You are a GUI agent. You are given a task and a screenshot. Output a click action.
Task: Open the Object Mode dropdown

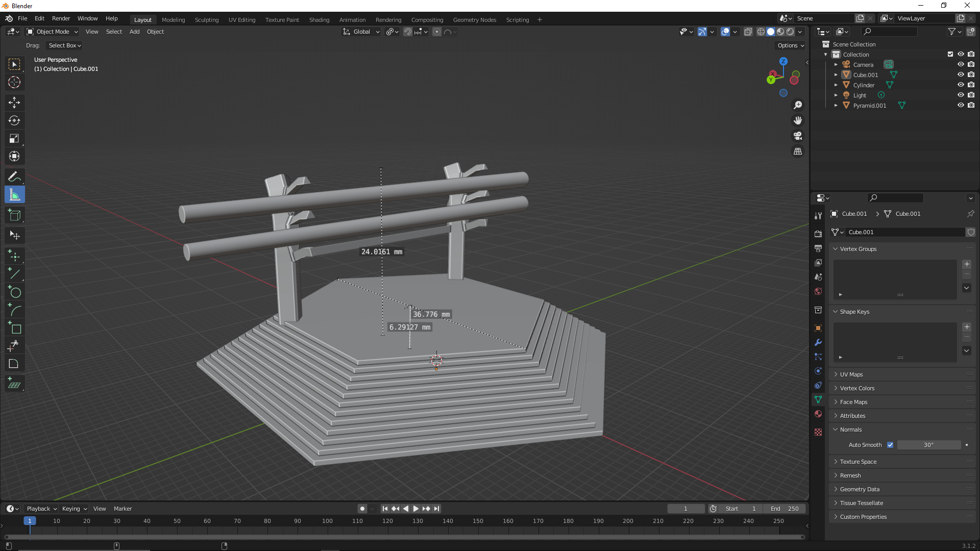[x=52, y=32]
